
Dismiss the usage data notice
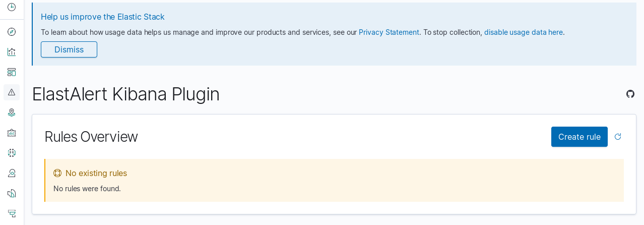coord(69,49)
